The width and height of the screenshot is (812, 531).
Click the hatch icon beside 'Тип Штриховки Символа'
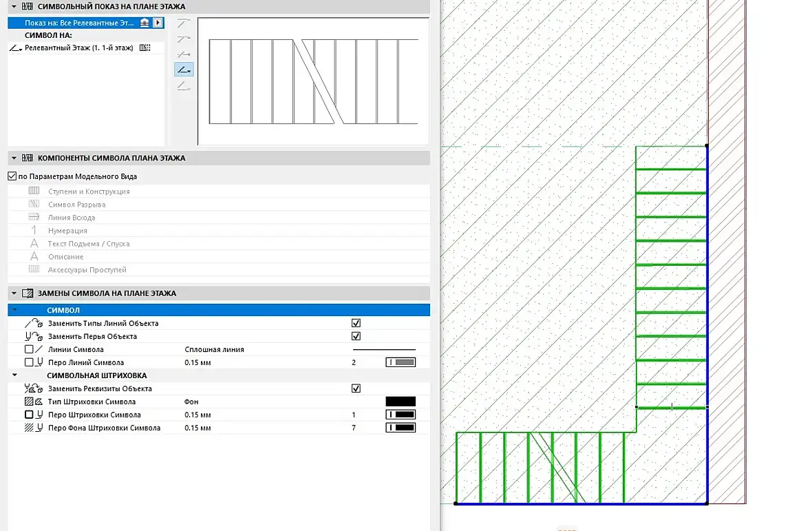click(34, 402)
